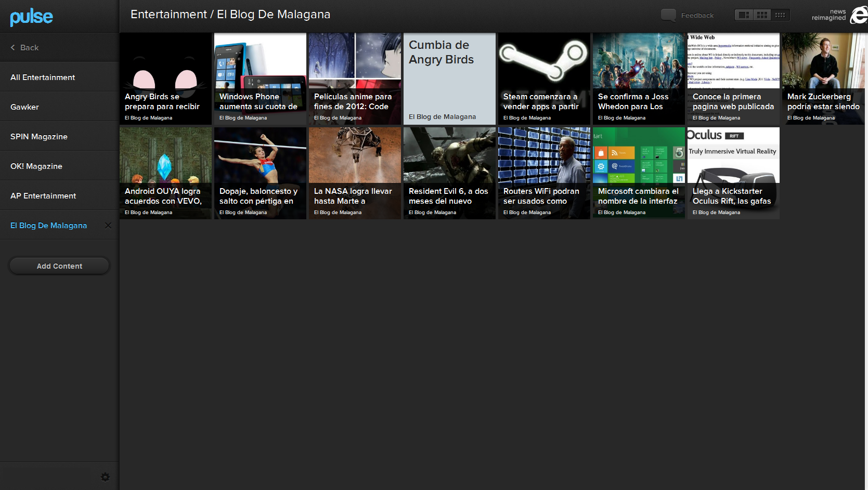Open Conoce la primera pagina web article
The width and height of the screenshot is (868, 490).
733,79
